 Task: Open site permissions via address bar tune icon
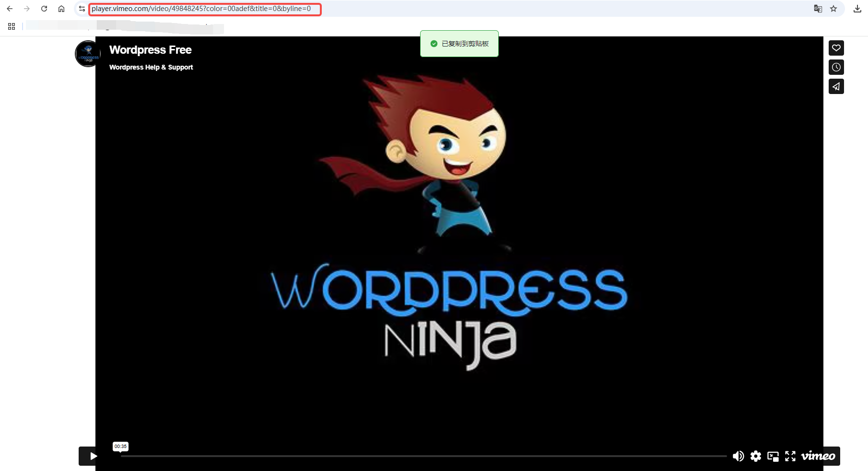tap(82, 9)
